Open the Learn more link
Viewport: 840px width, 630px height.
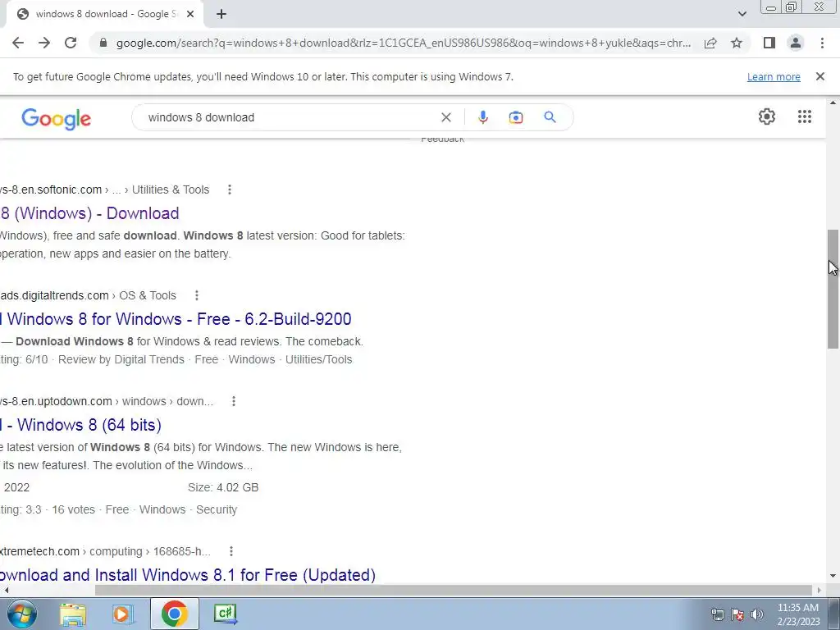(x=774, y=76)
